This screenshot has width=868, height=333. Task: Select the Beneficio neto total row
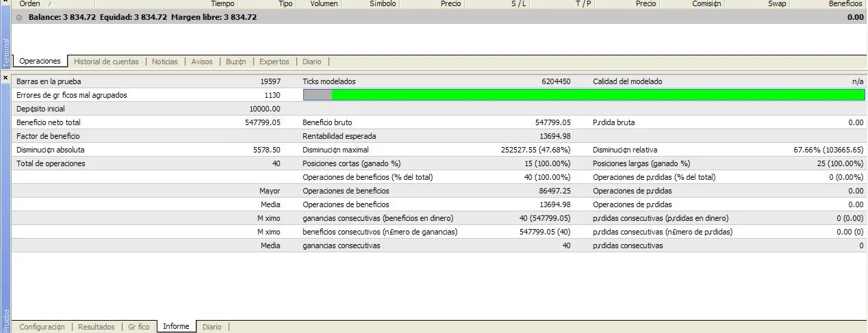(147, 122)
